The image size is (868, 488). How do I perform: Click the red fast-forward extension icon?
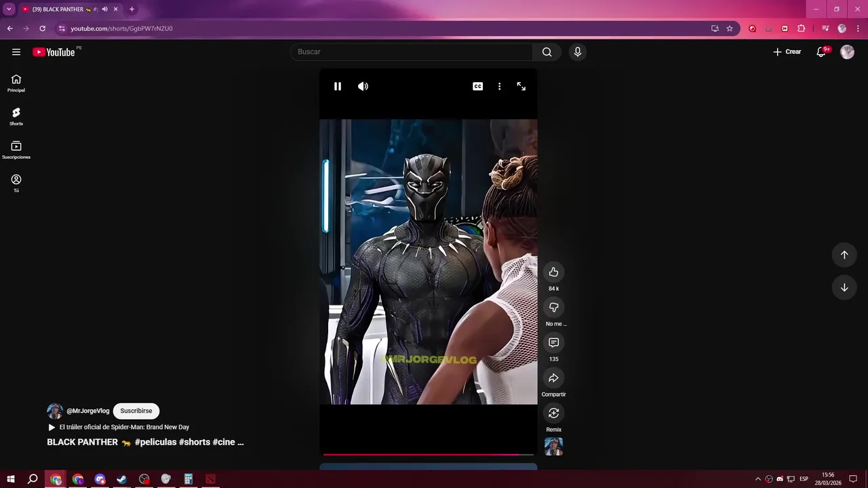click(x=785, y=28)
